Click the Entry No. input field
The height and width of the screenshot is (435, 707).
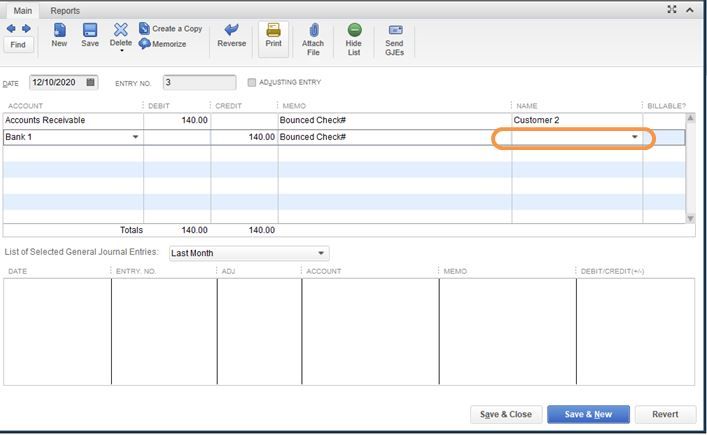199,82
